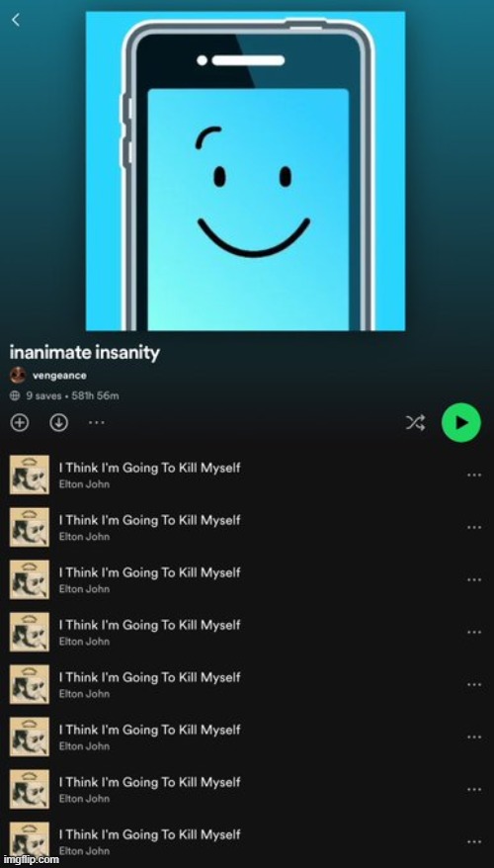Open more options for the sixth track
Screen dimensions: 494x868
tap(474, 737)
